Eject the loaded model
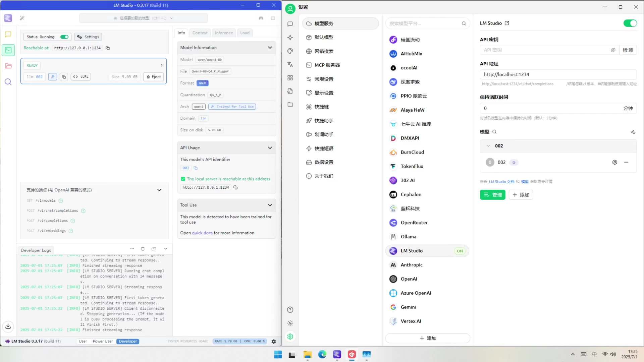644x362 pixels. [154, 77]
